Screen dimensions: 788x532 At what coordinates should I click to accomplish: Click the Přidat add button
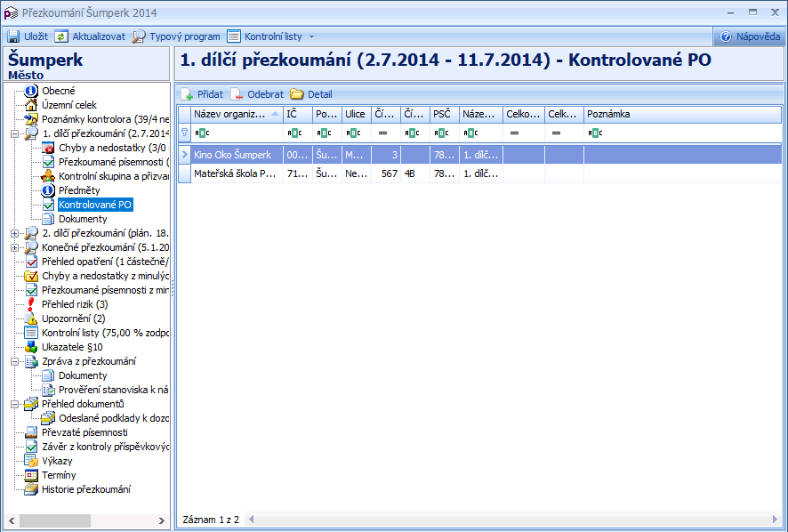pyautogui.click(x=202, y=94)
